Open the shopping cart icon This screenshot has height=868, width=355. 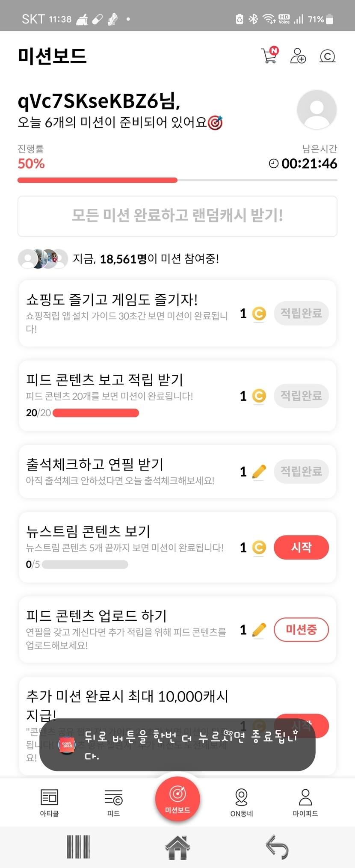[x=269, y=56]
